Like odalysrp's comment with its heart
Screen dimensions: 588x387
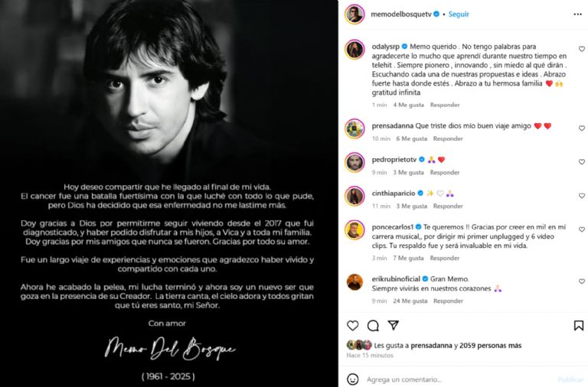tap(582, 49)
